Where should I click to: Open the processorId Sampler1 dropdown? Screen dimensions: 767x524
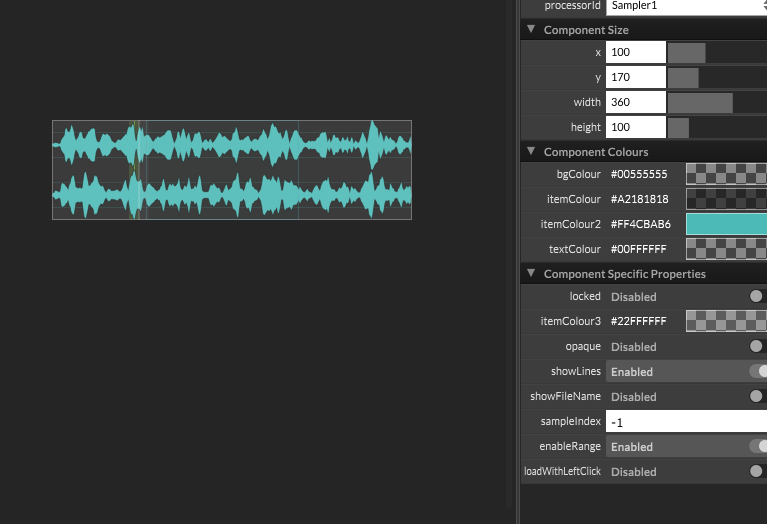(686, 6)
